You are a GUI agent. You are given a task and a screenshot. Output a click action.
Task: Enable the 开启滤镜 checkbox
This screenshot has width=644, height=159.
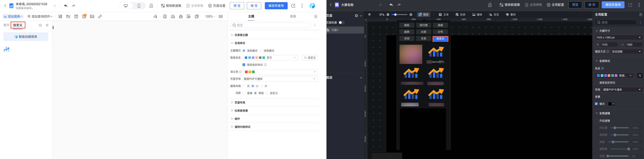point(596,121)
